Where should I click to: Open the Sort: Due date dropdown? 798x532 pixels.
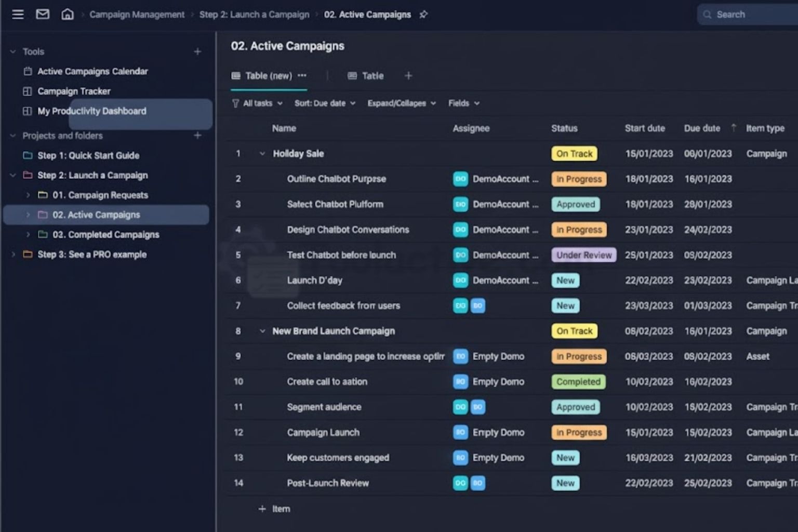coord(324,103)
